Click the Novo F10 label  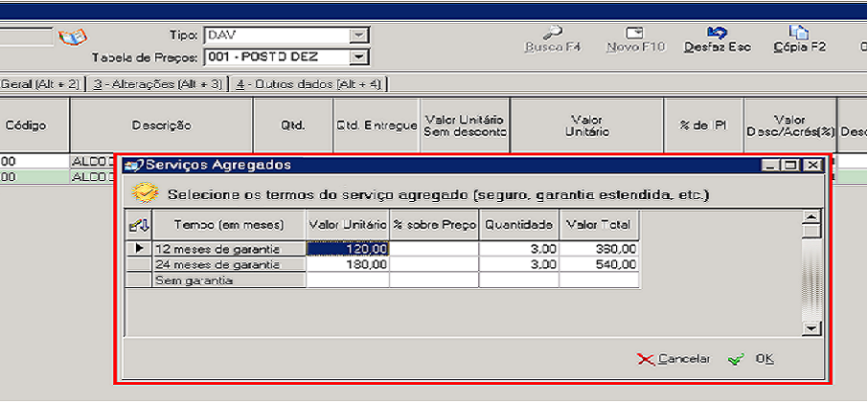point(635,48)
